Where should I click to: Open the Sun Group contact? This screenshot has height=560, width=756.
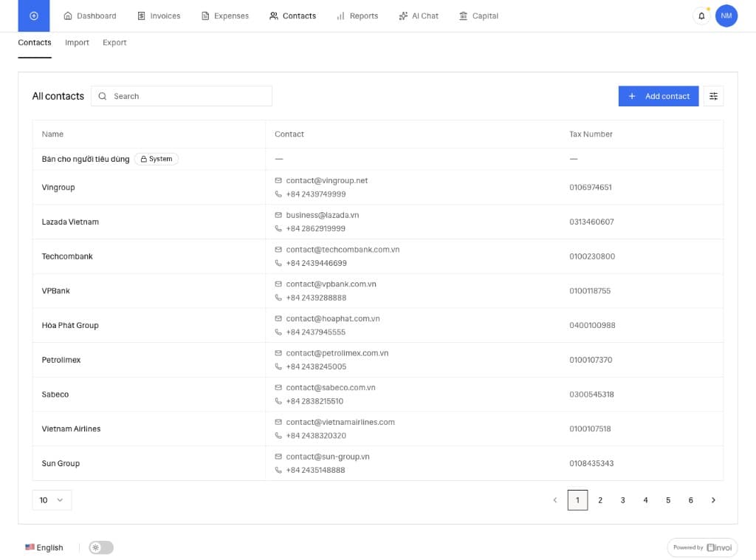[x=378, y=463]
